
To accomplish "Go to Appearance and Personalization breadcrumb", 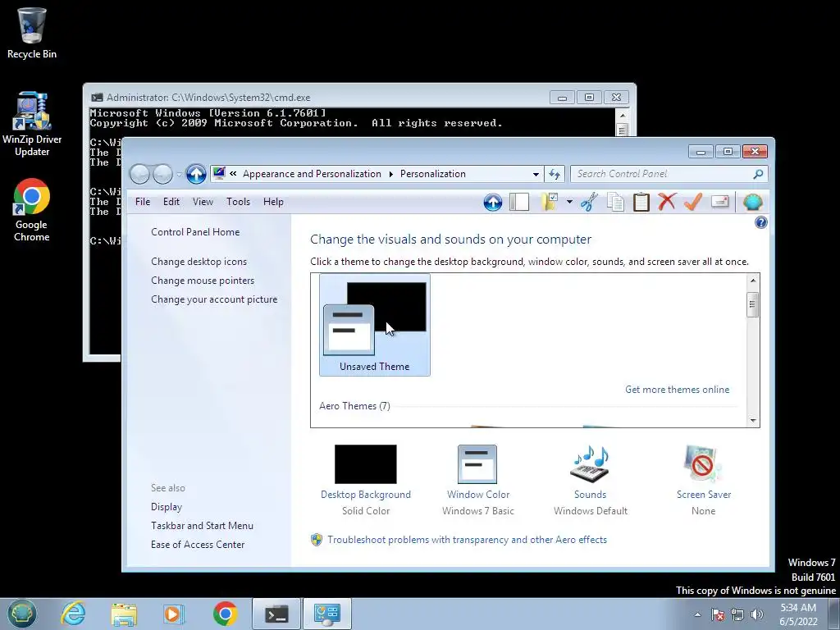I will tap(312, 174).
